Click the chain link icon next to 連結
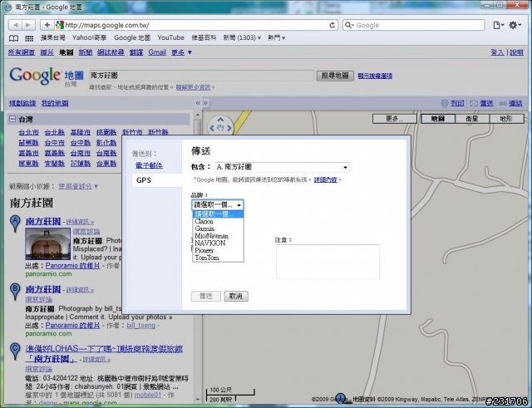The image size is (532, 408). [x=503, y=103]
